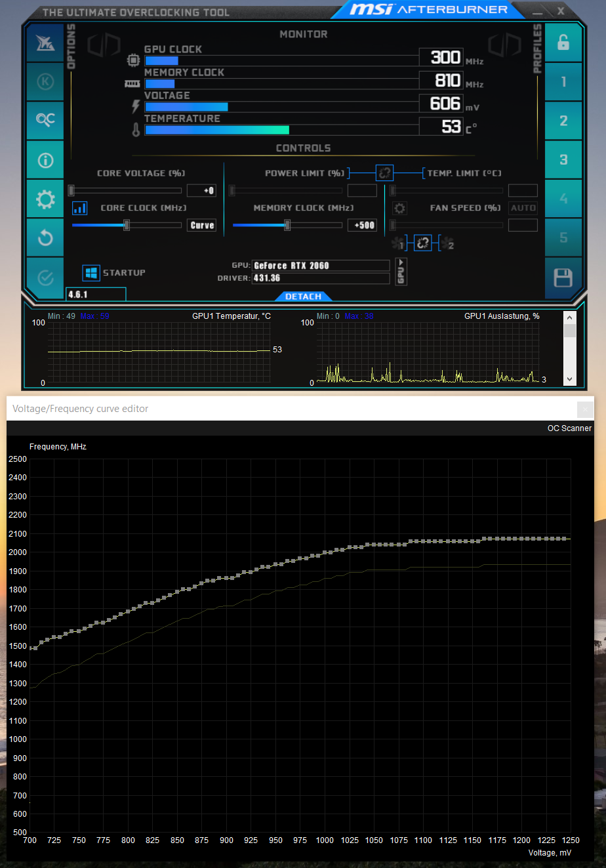
Task: Click the GPU1 Auslastung graph
Action: click(428, 352)
